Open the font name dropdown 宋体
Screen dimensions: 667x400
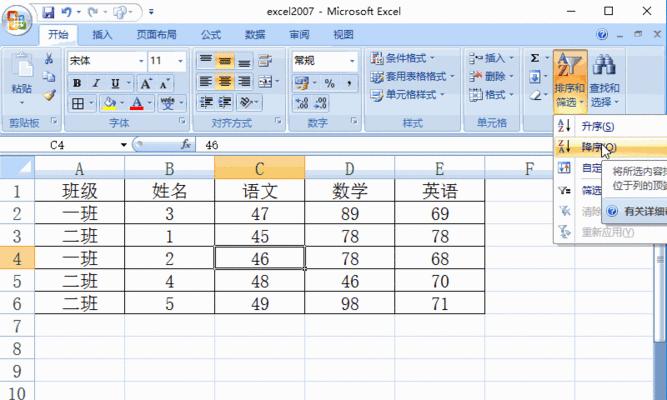tap(141, 61)
